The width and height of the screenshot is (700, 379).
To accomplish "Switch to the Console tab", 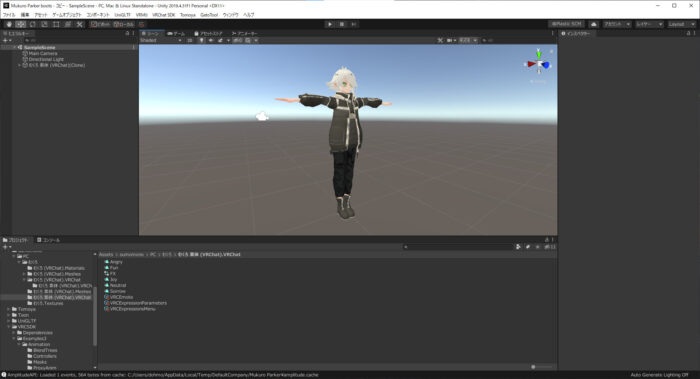I will 48,240.
